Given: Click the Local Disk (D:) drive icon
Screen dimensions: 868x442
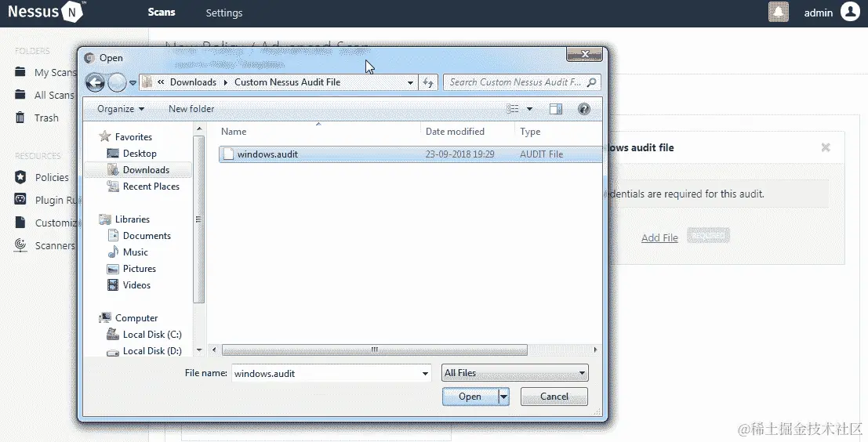Looking at the screenshot, I should tap(113, 351).
